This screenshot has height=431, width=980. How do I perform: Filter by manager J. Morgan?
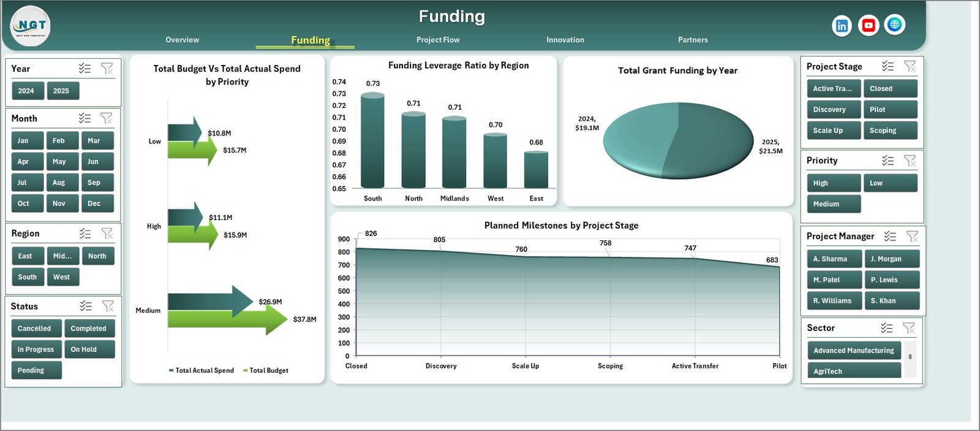[892, 259]
